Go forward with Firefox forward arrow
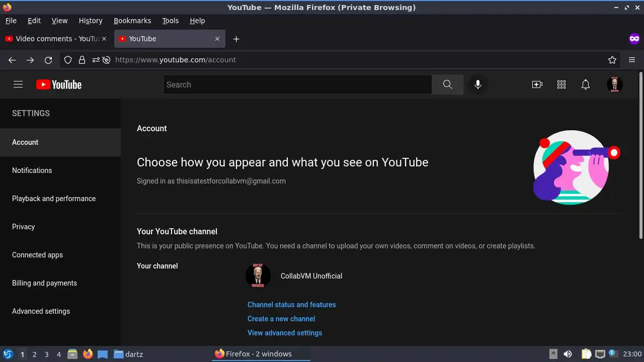The image size is (644, 362). 30,60
